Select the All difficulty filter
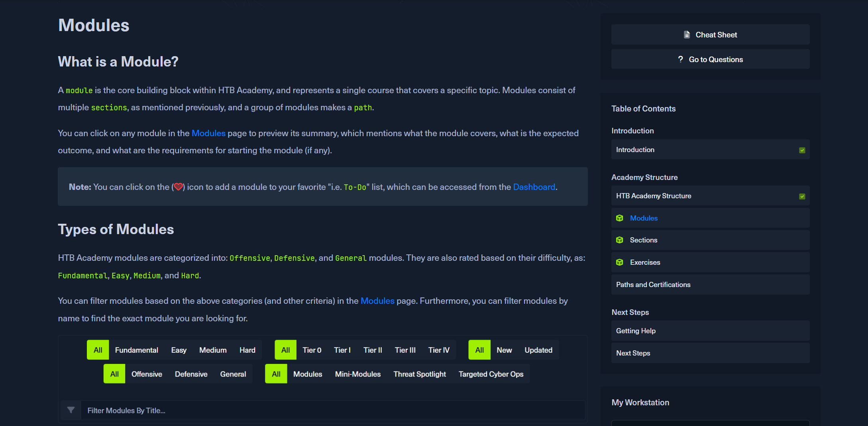The height and width of the screenshot is (426, 868). [x=98, y=350]
